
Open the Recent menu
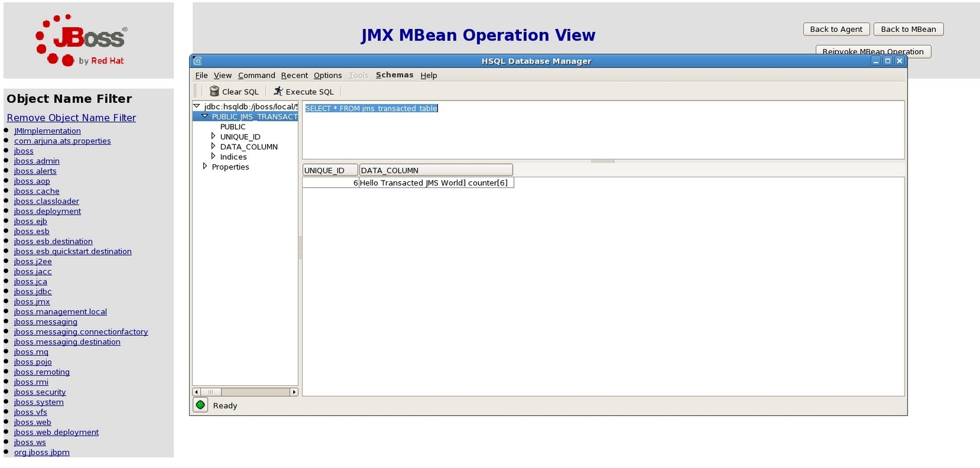295,75
